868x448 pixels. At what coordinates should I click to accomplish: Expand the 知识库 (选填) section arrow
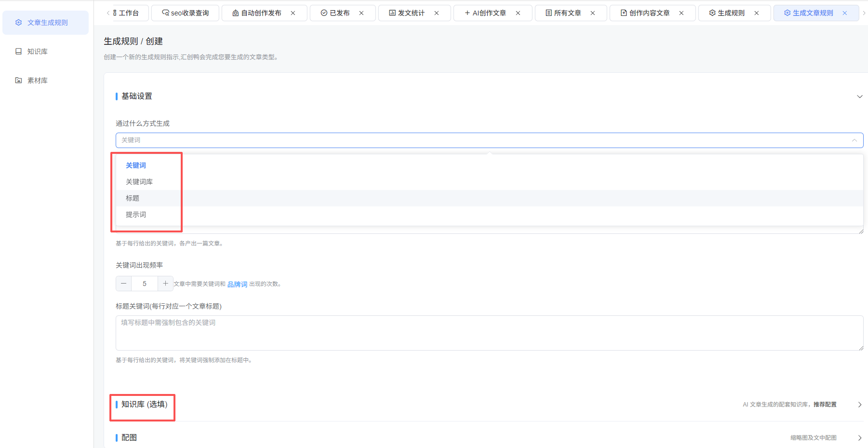click(859, 405)
